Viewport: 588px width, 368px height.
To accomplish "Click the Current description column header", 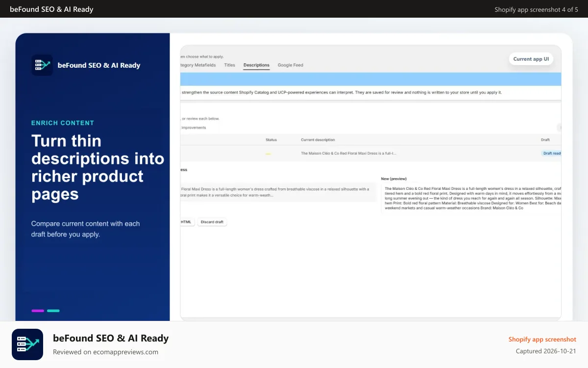I will [x=318, y=140].
